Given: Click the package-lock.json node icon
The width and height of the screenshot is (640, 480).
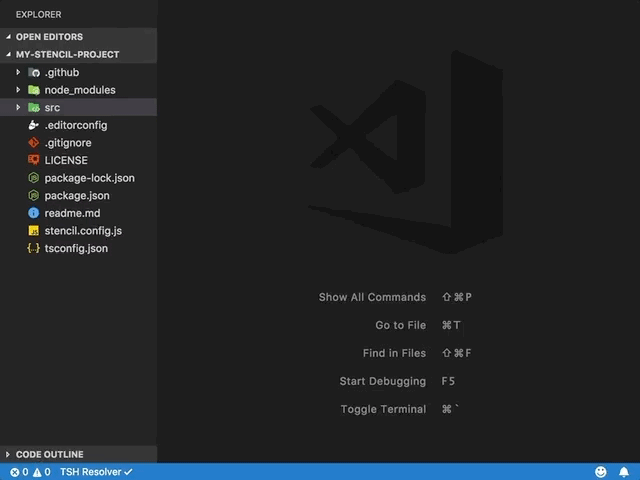Looking at the screenshot, I should pos(33,178).
